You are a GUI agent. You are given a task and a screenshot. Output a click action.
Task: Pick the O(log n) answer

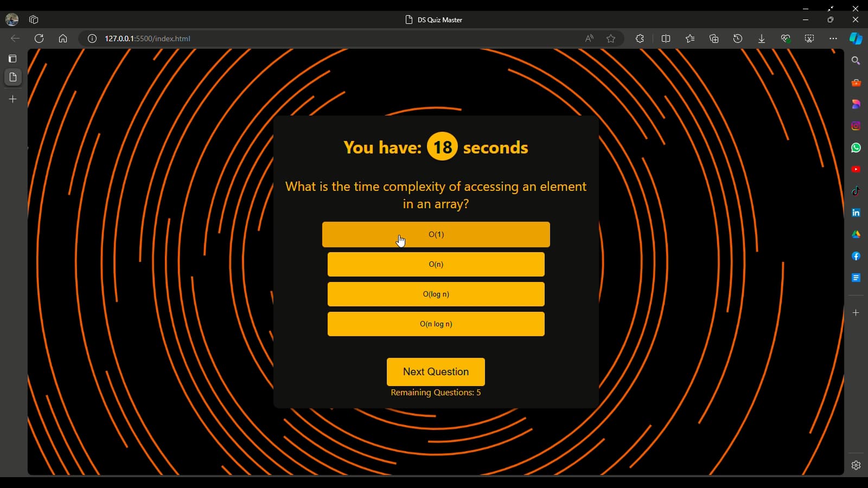point(436,294)
